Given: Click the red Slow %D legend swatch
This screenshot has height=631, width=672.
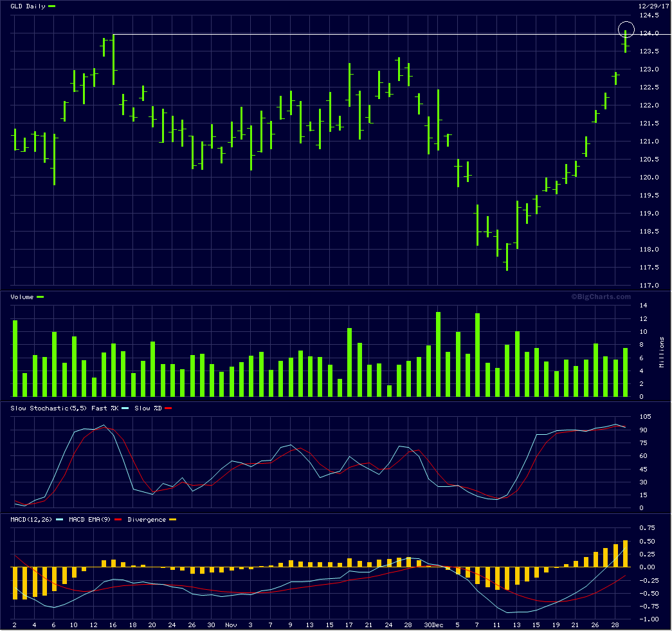Looking at the screenshot, I should tap(168, 408).
